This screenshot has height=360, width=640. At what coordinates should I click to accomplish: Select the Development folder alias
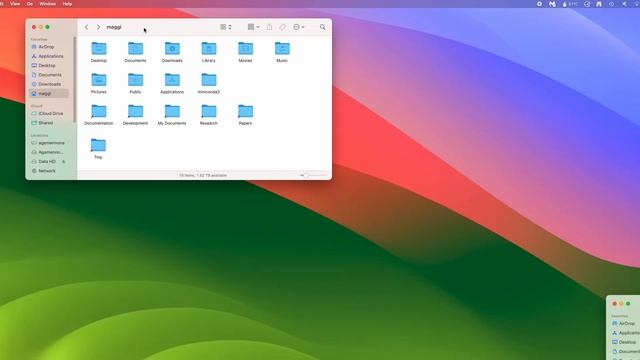click(x=136, y=115)
